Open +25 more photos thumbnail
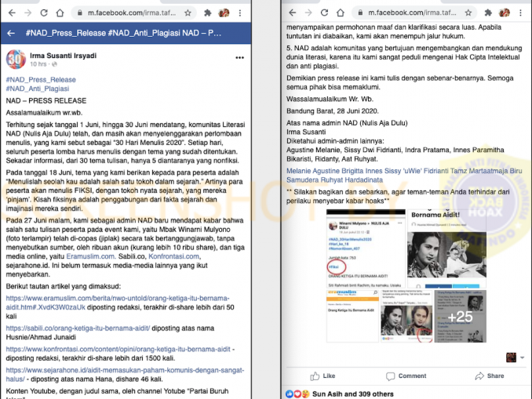This screenshot has height=399, width=532. [460, 316]
